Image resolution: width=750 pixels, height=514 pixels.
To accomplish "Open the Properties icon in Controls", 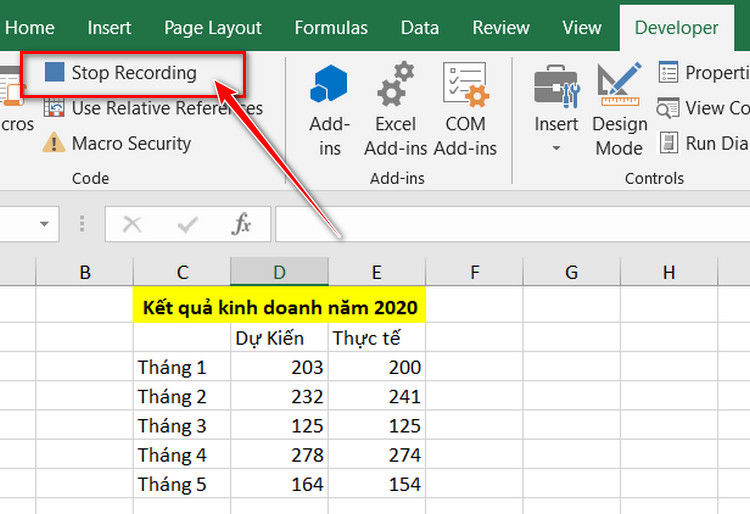I will click(668, 72).
